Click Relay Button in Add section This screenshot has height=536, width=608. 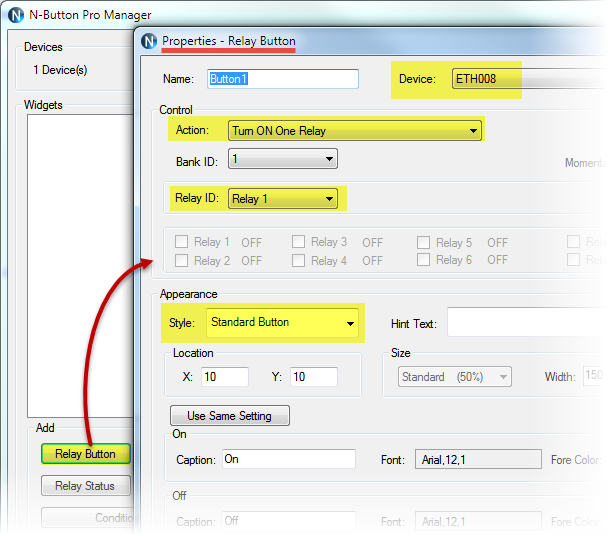85,454
